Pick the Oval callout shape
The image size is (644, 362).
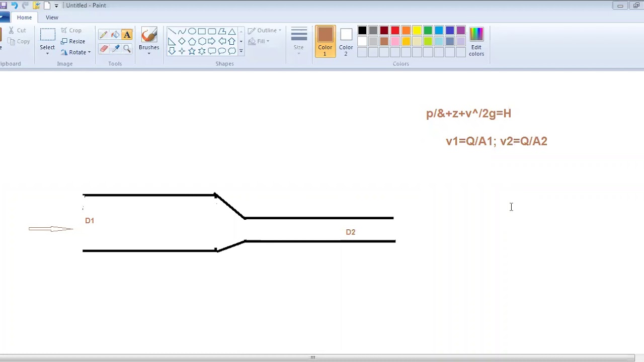point(222,51)
